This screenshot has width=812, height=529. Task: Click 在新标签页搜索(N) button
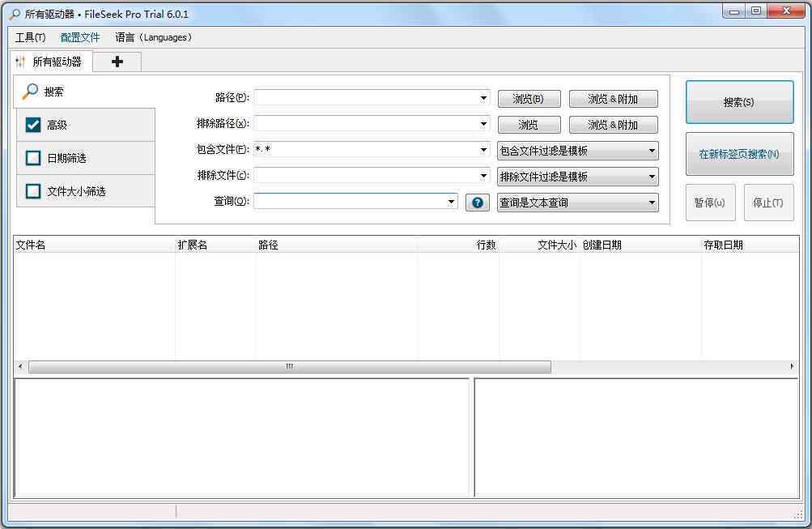point(739,154)
